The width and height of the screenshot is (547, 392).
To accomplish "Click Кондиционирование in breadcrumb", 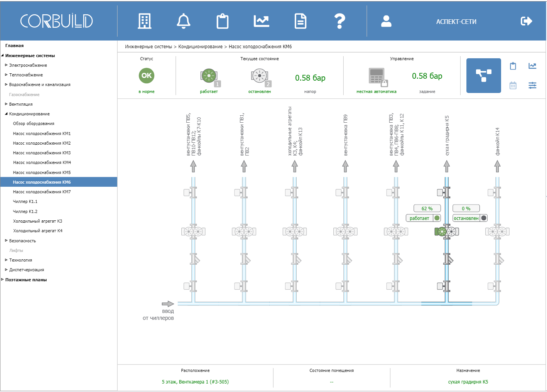I will pos(200,47).
